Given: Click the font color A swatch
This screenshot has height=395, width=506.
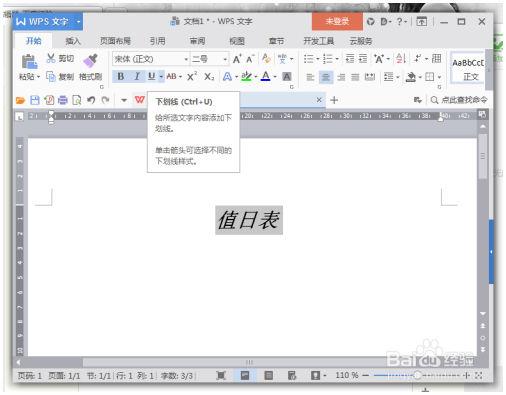Looking at the screenshot, I should point(265,77).
